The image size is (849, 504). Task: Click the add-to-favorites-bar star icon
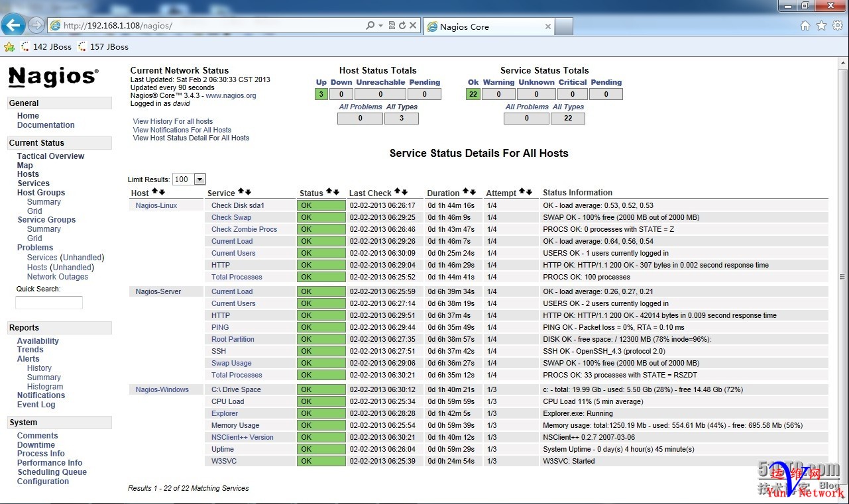(9, 46)
